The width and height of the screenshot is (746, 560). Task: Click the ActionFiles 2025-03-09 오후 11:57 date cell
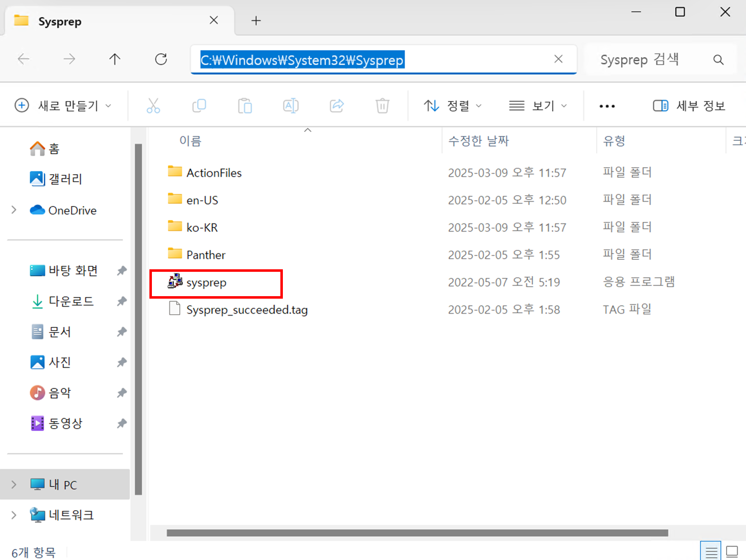507,173
